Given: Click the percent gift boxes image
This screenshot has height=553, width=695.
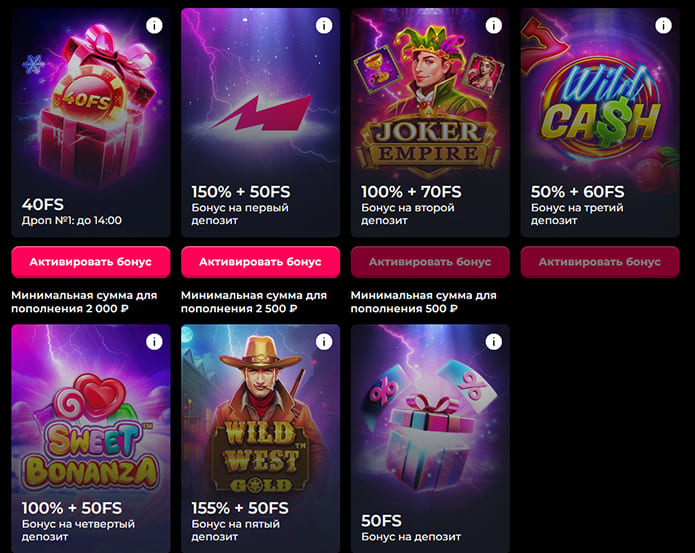Looking at the screenshot, I should coord(430,420).
